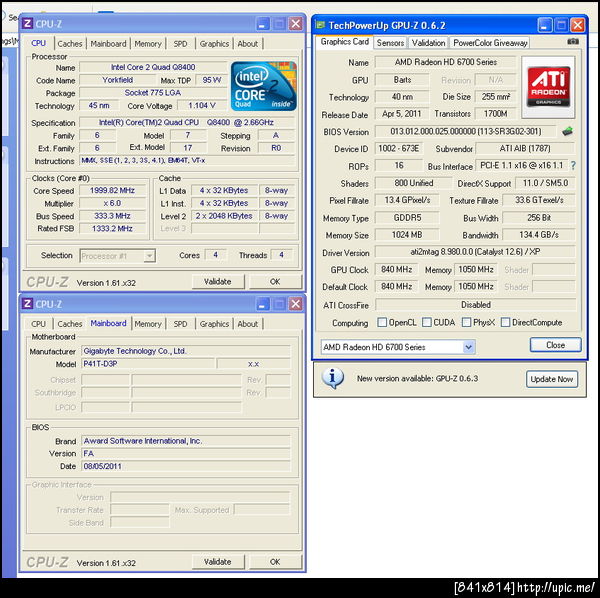Click the Specification Q8400 @ 2.66GHz field
The width and height of the screenshot is (600, 598).
[x=187, y=122]
